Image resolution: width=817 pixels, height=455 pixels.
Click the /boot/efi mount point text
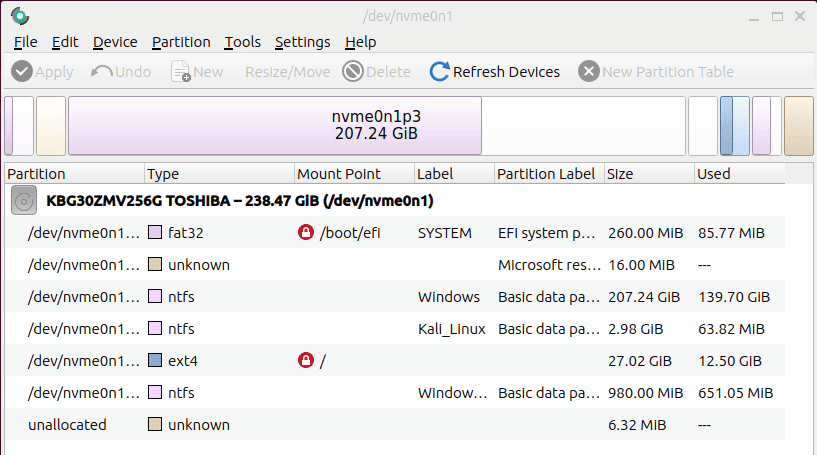pos(350,232)
